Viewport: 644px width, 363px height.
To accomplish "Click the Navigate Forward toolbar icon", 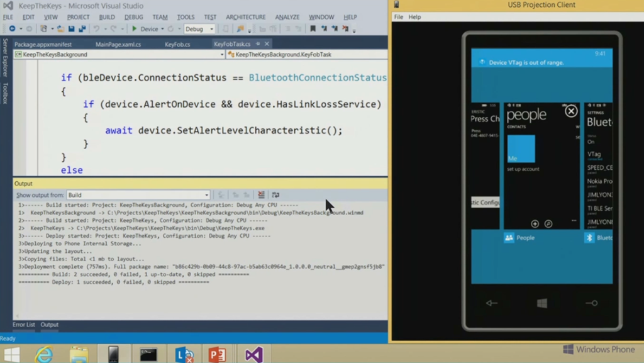I will (29, 29).
